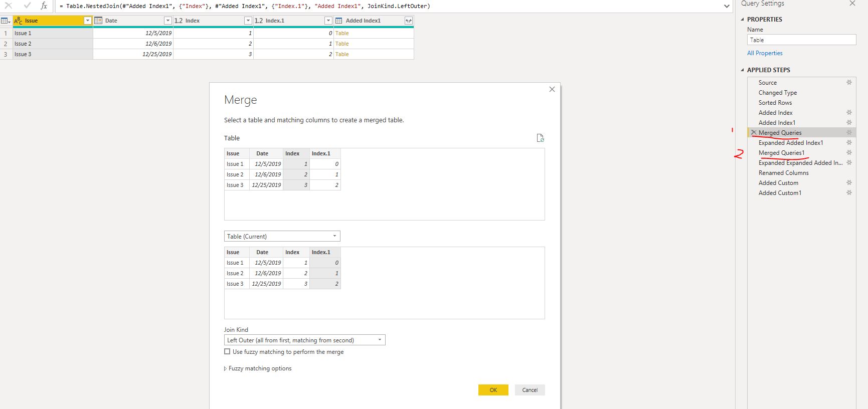Image resolution: width=868 pixels, height=409 pixels.
Task: Open the gear settings for Added Index step
Action: pyautogui.click(x=849, y=112)
